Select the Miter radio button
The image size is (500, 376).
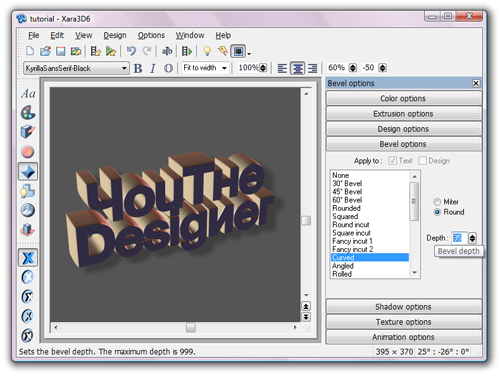click(x=437, y=202)
